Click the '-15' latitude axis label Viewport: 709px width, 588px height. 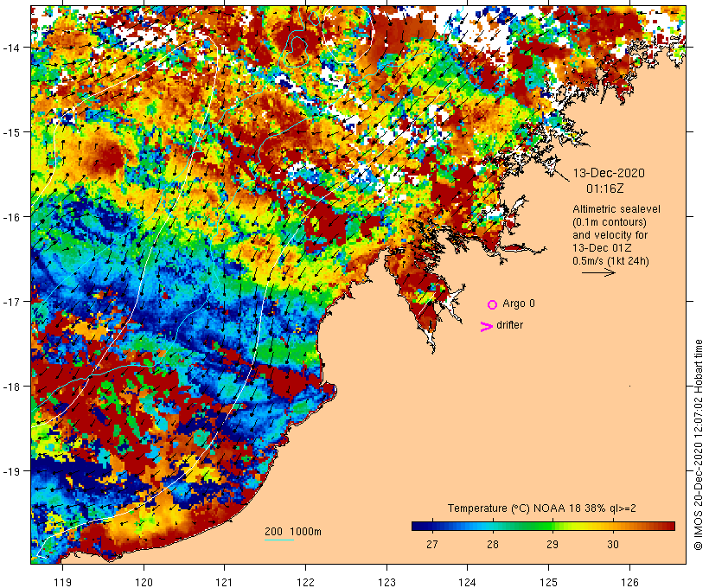coord(11,132)
